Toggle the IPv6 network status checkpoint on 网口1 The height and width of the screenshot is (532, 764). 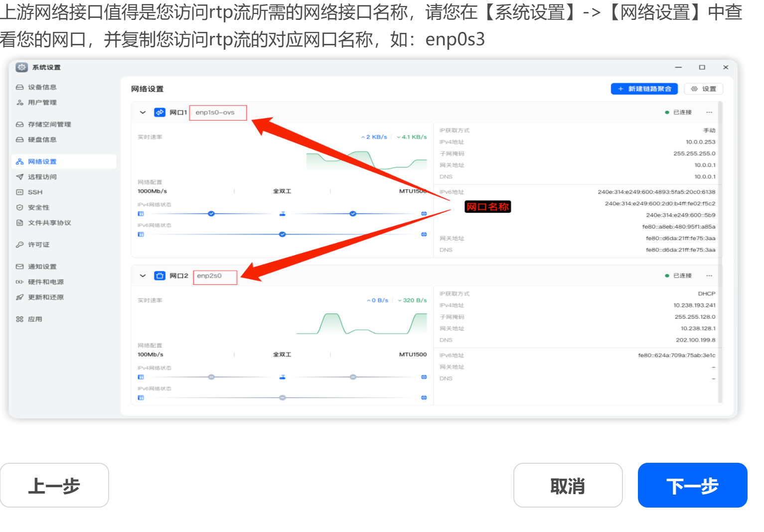tap(282, 234)
